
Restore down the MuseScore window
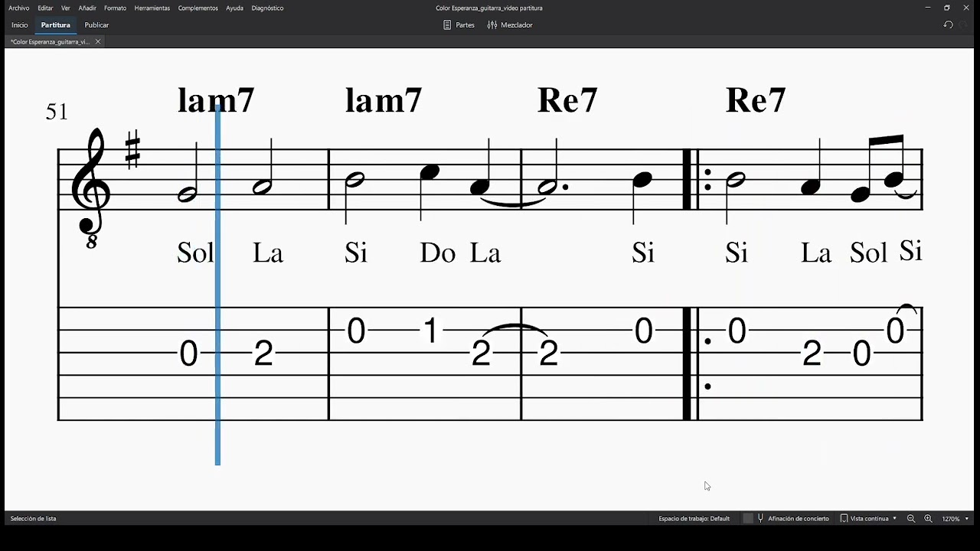pyautogui.click(x=947, y=8)
